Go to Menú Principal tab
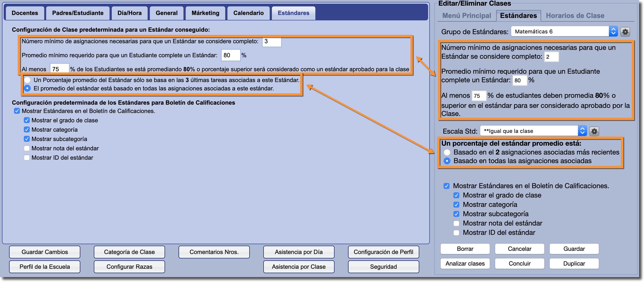The width and height of the screenshot is (644, 282). click(466, 15)
